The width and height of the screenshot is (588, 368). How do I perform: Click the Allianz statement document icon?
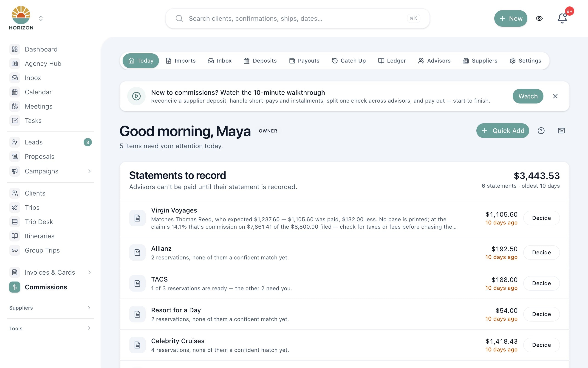pyautogui.click(x=137, y=252)
